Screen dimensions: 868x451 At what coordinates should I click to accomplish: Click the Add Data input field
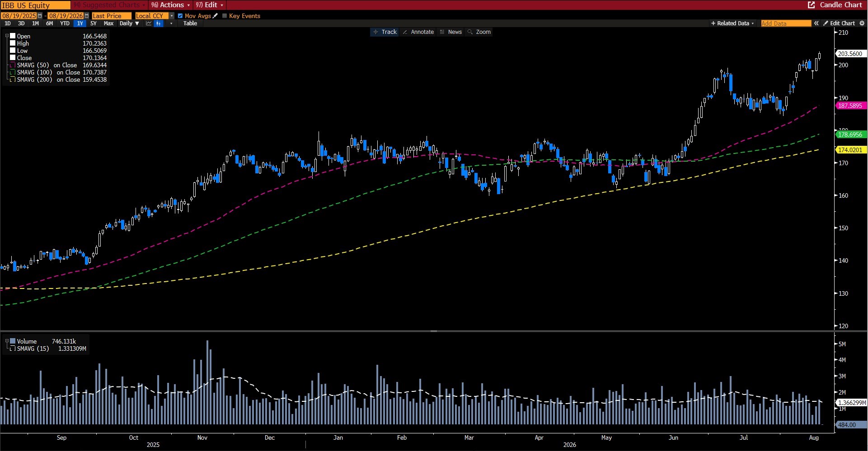[x=786, y=23]
